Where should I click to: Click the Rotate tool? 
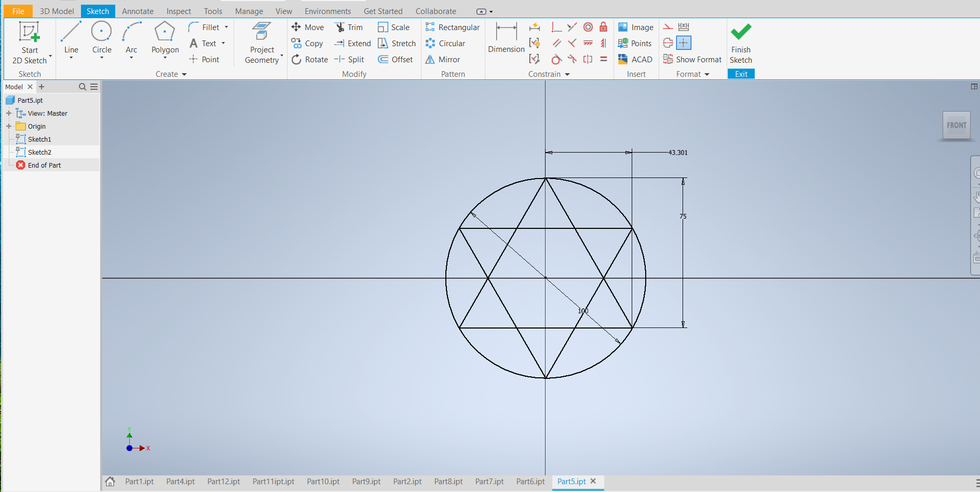click(x=310, y=60)
